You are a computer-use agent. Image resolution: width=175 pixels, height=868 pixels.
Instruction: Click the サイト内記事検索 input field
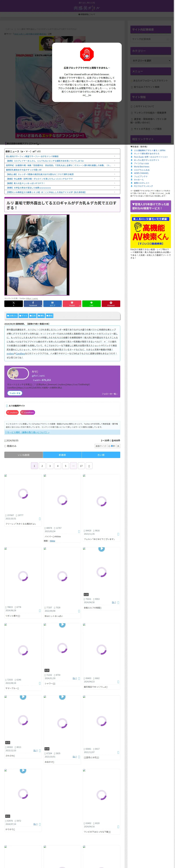pos(151,39)
